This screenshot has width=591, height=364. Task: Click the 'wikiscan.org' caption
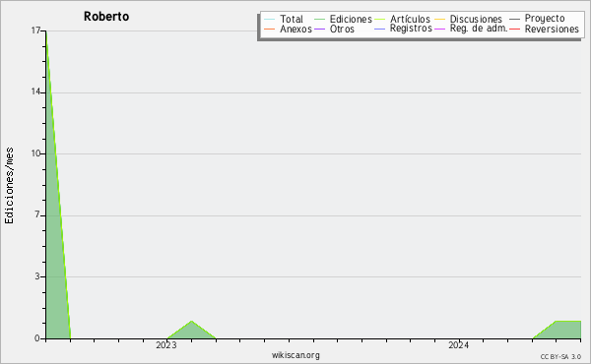pos(295,355)
